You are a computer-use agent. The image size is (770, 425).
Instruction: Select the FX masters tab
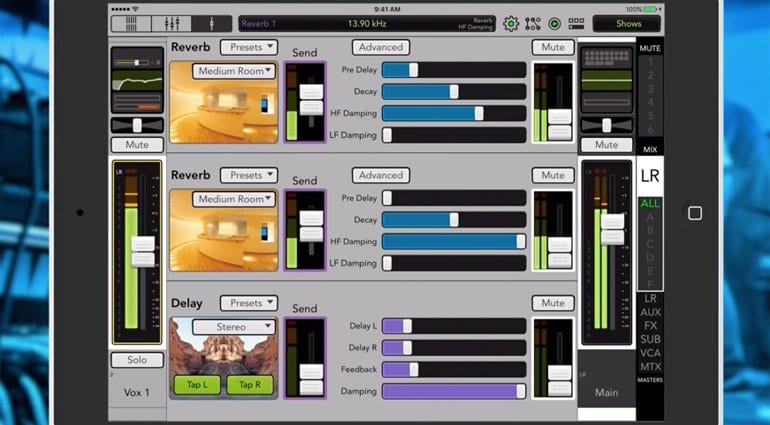[650, 326]
